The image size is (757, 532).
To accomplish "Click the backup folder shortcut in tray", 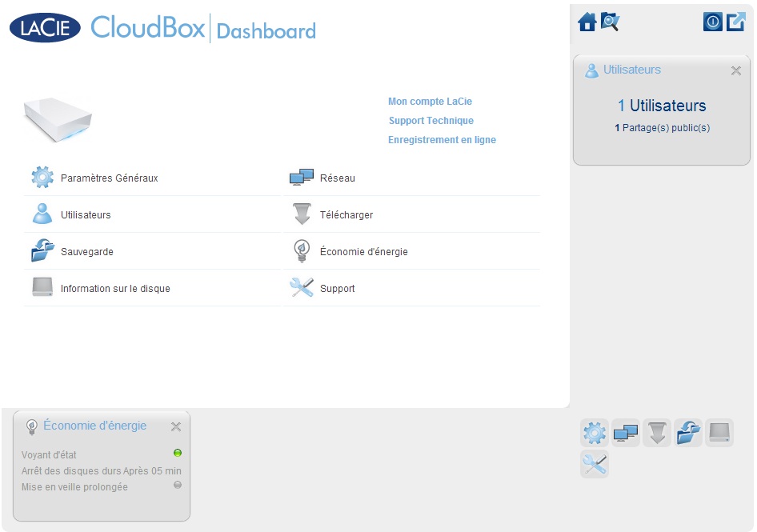I will (688, 433).
